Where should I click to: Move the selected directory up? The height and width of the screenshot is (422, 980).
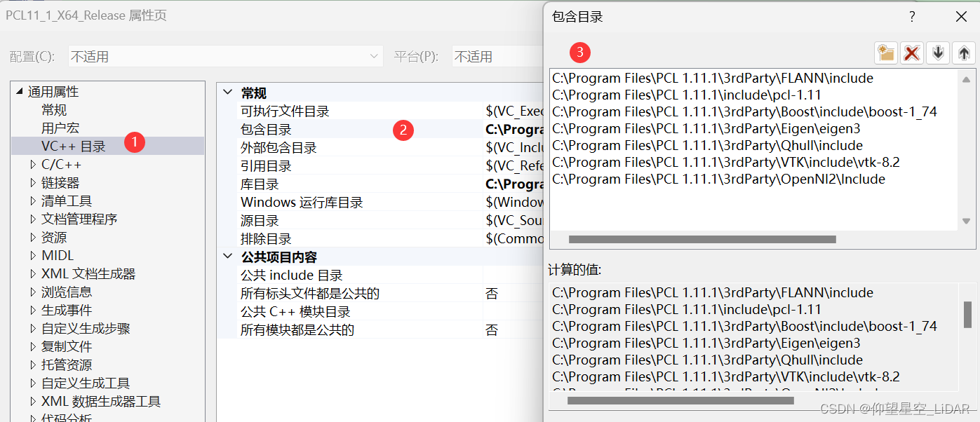[x=964, y=53]
